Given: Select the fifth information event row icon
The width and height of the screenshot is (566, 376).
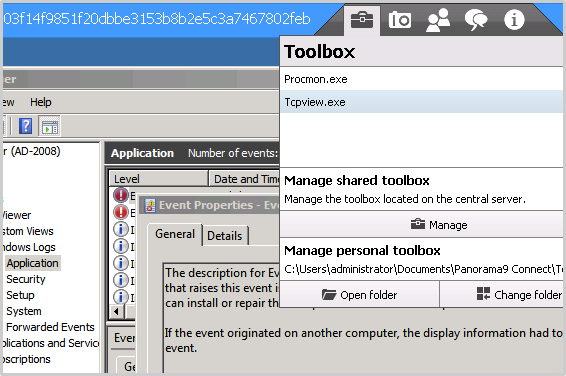Looking at the screenshot, I should (121, 296).
